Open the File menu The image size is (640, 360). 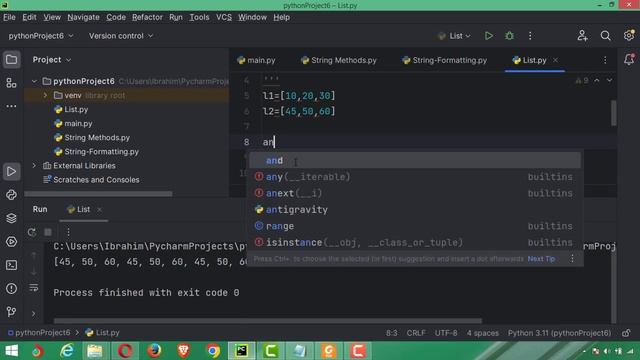(x=9, y=17)
